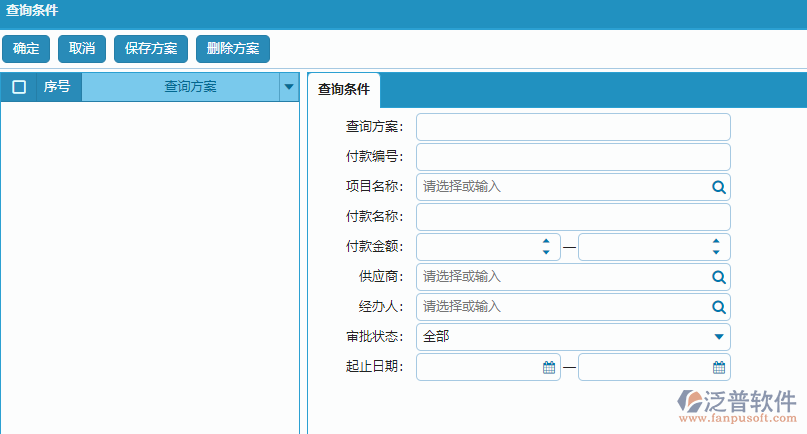Open the end date calendar picker icon
This screenshot has height=434, width=807.
coord(719,367)
